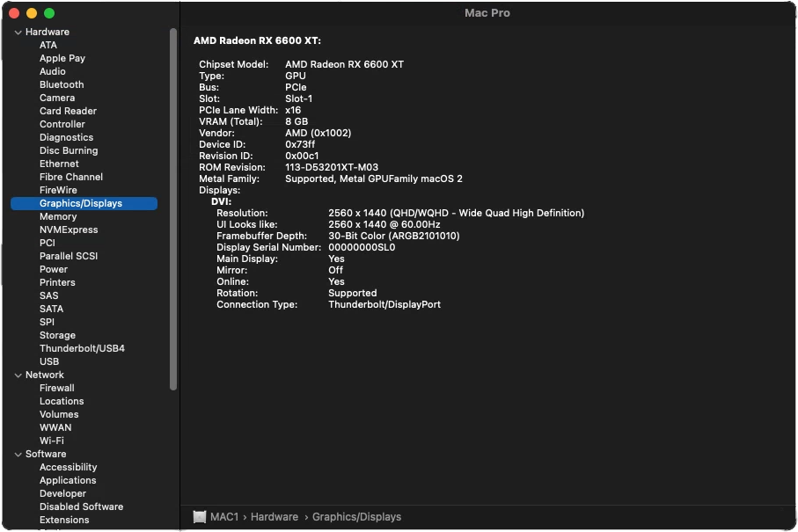
Task: Click the 60.00Hz UI Looks like value
Action: (x=384, y=225)
